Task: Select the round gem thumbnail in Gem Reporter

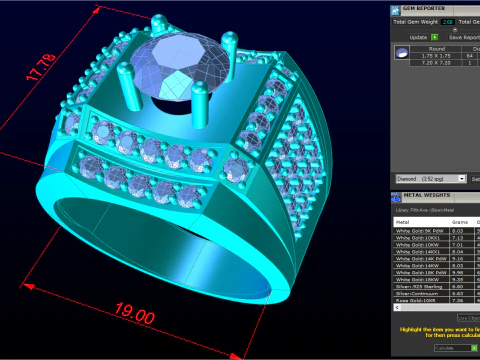Action: 402,53
